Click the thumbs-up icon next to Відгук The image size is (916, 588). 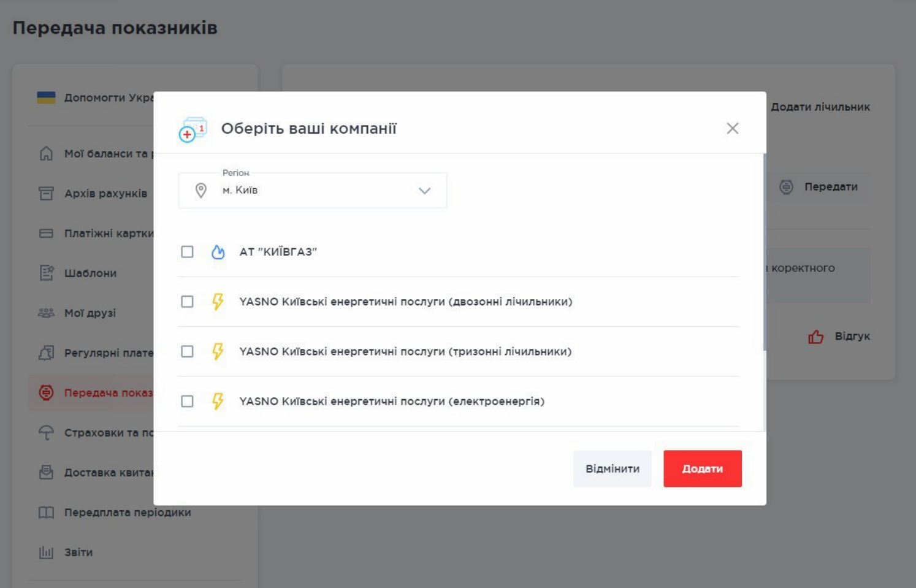coord(815,337)
